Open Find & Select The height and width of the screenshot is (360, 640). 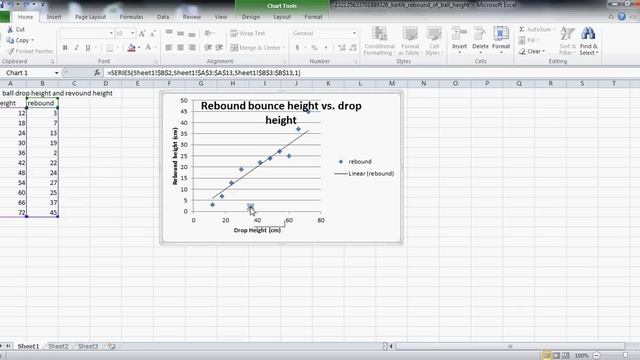coord(588,41)
